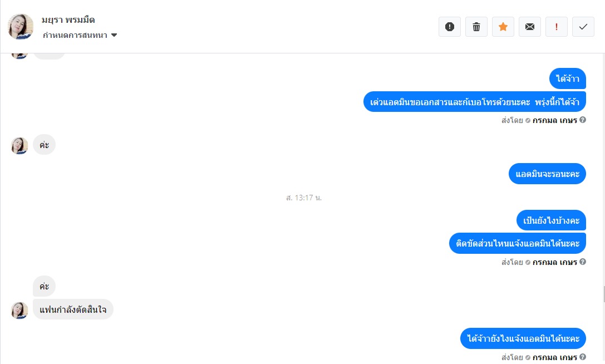The height and width of the screenshot is (364, 605).
Task: Click help icon below ติดขัดส่วนไหน message
Action: pos(583,262)
